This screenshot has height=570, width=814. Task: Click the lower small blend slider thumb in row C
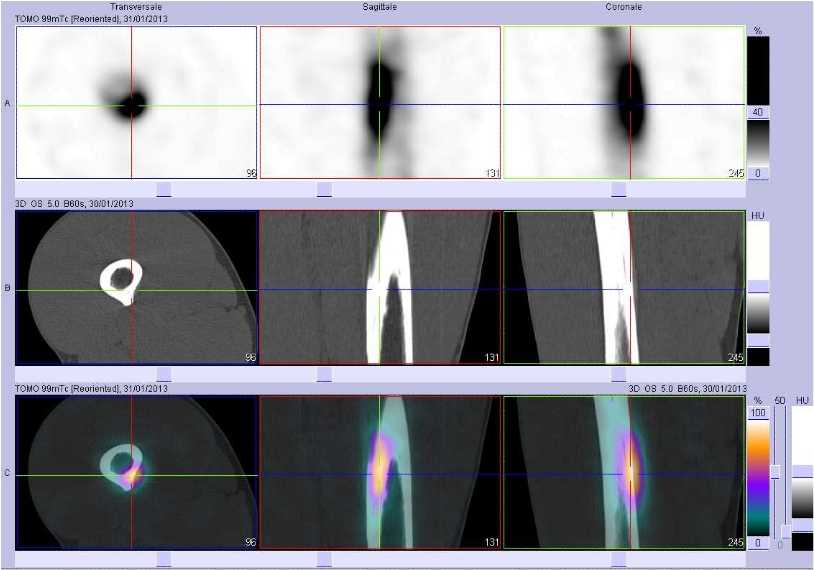click(786, 532)
